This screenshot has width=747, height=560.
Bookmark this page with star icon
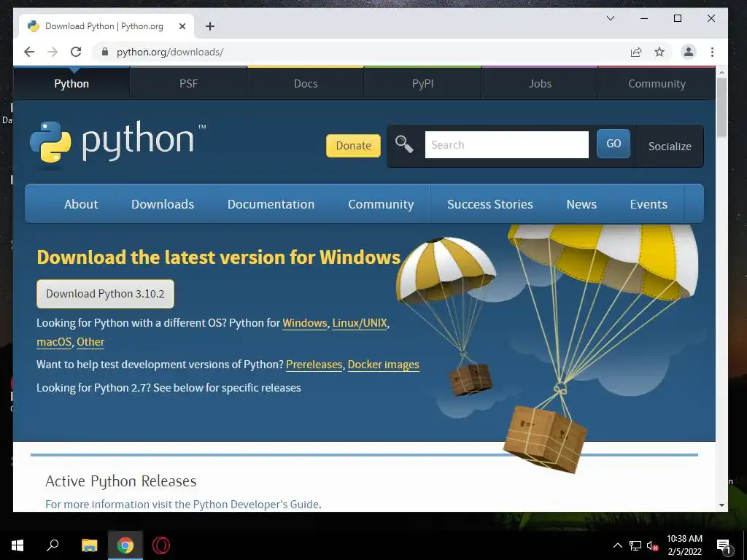pos(659,52)
